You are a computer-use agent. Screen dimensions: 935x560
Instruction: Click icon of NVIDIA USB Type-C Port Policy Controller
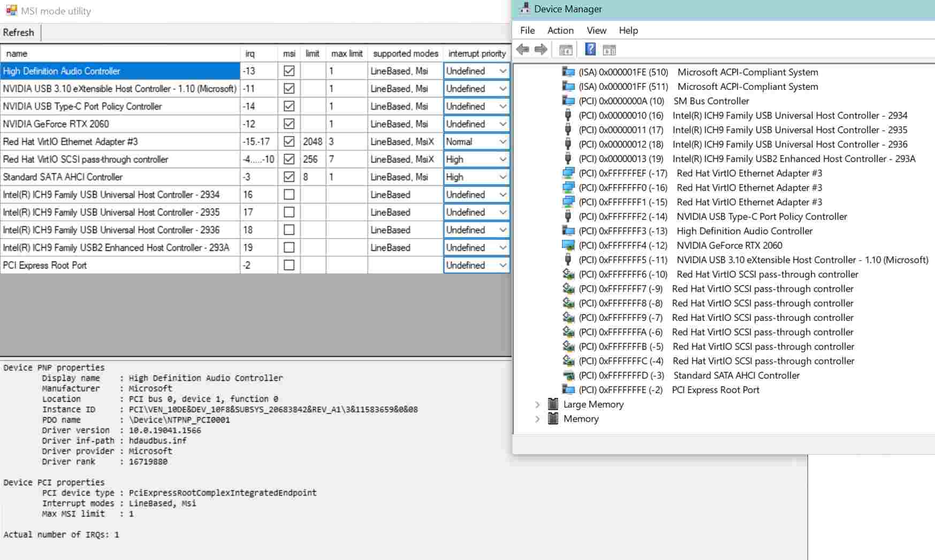point(568,216)
